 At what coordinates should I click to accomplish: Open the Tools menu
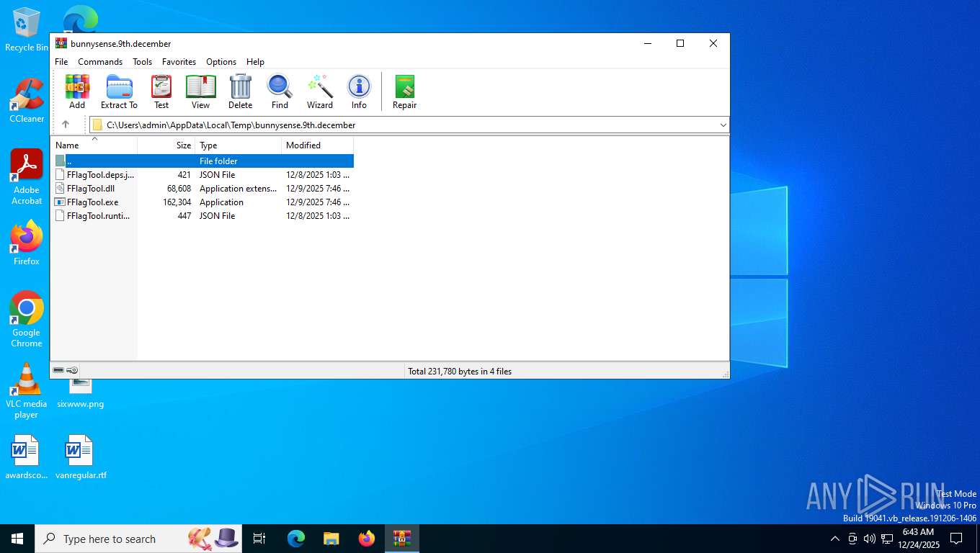point(142,62)
